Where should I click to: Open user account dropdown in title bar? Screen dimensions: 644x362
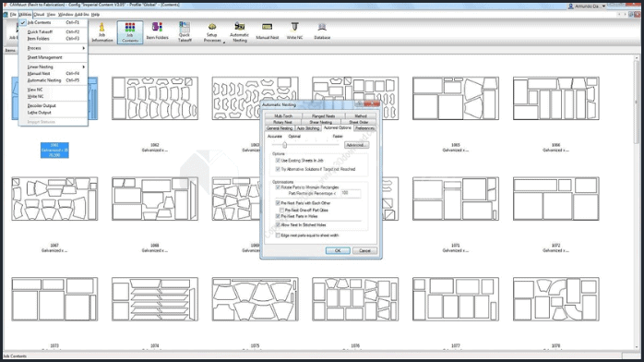(x=603, y=6)
